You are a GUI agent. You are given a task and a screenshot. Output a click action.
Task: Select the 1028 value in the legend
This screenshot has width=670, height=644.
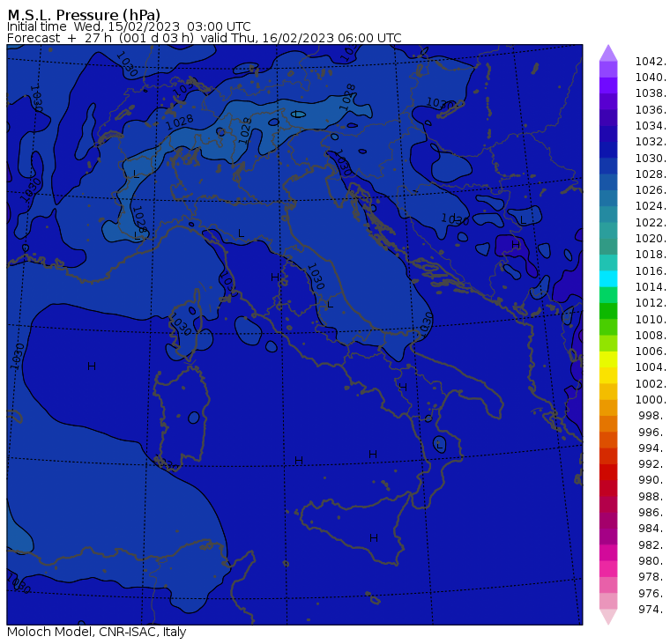pos(651,174)
